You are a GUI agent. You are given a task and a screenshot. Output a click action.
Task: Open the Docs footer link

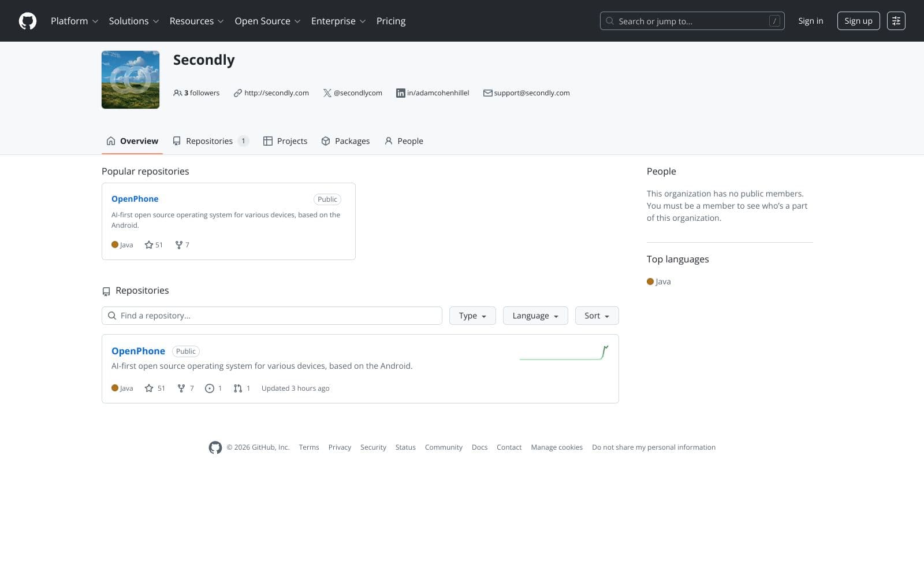[479, 447]
